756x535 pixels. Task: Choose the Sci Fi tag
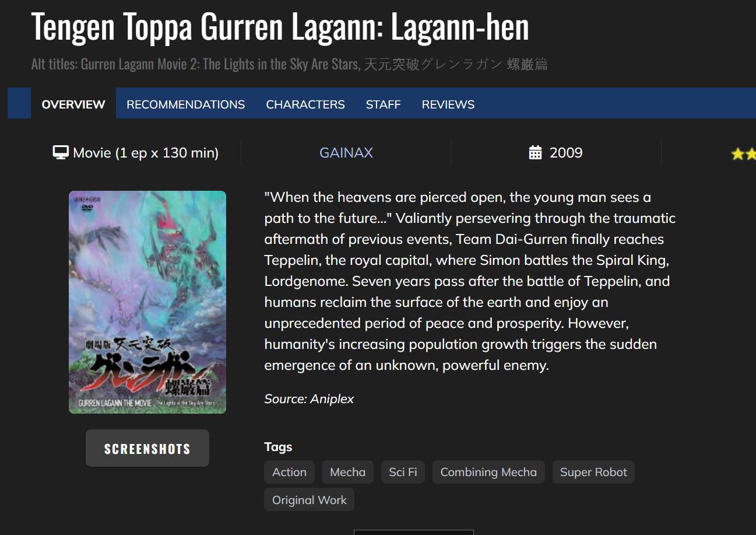pos(403,472)
